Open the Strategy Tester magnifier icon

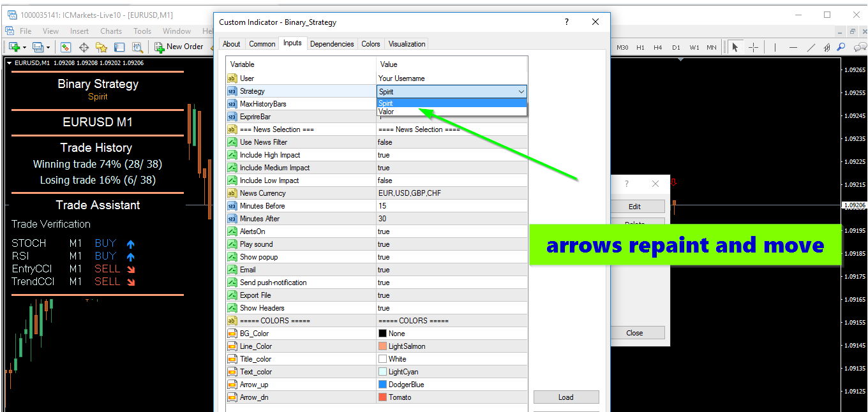click(x=137, y=47)
